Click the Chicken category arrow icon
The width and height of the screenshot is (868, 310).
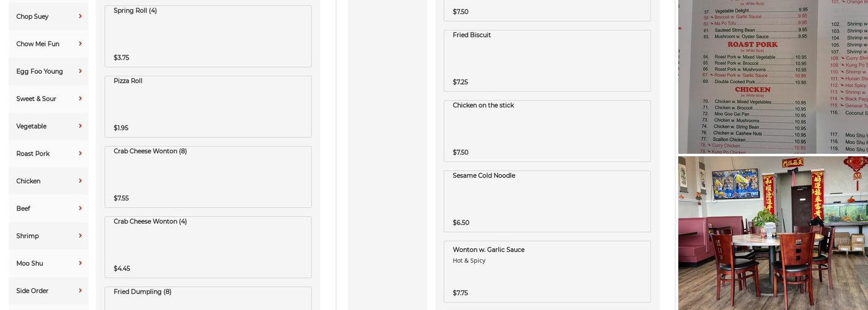click(80, 180)
